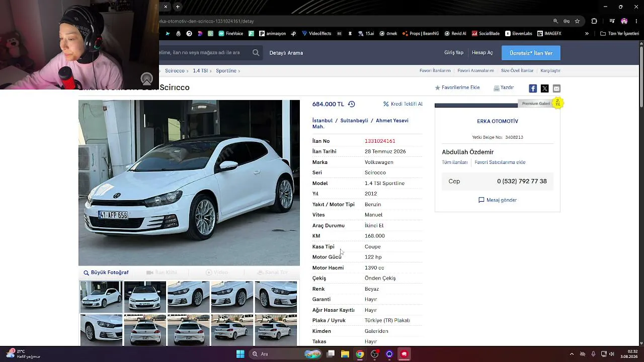Select the Video tab under the photo
Screen dimensions: 644x362
click(x=217, y=273)
